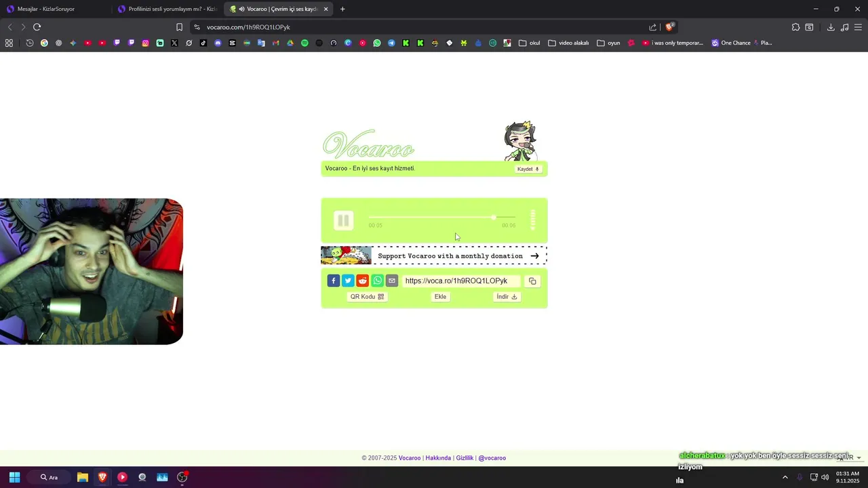The width and height of the screenshot is (868, 488).
Task: Share recording by email icon
Action: (392, 281)
